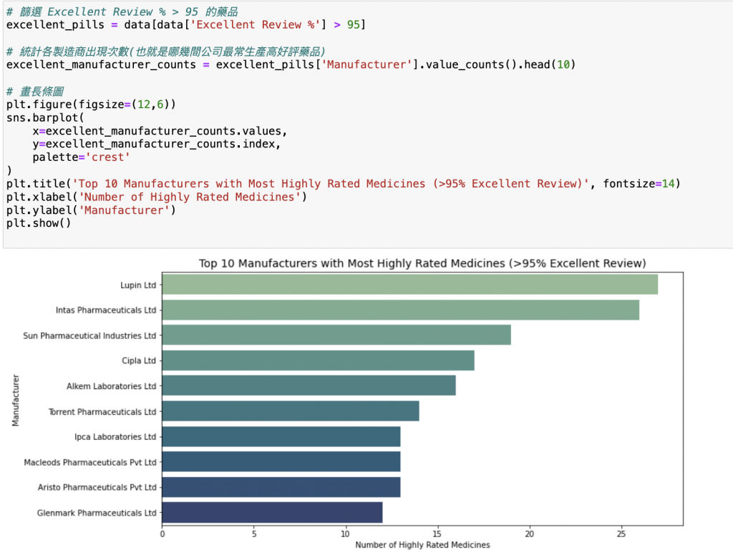Click the code line defining excellent_pills
The width and height of the screenshot is (733, 560).
185,25
